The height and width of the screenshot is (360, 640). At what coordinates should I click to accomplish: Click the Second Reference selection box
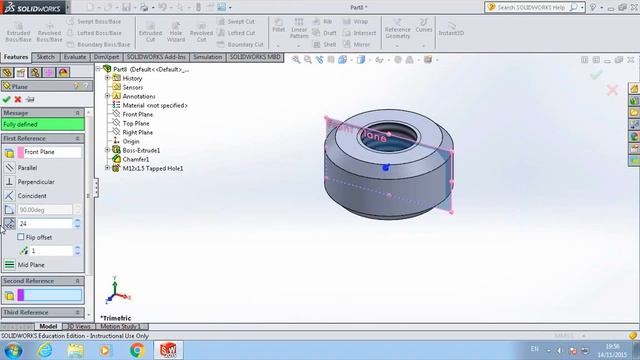(49, 295)
